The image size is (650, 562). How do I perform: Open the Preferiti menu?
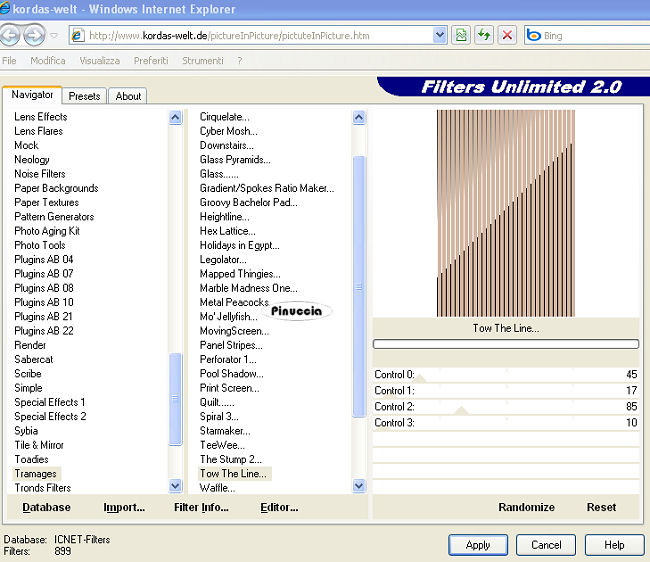coord(151,61)
